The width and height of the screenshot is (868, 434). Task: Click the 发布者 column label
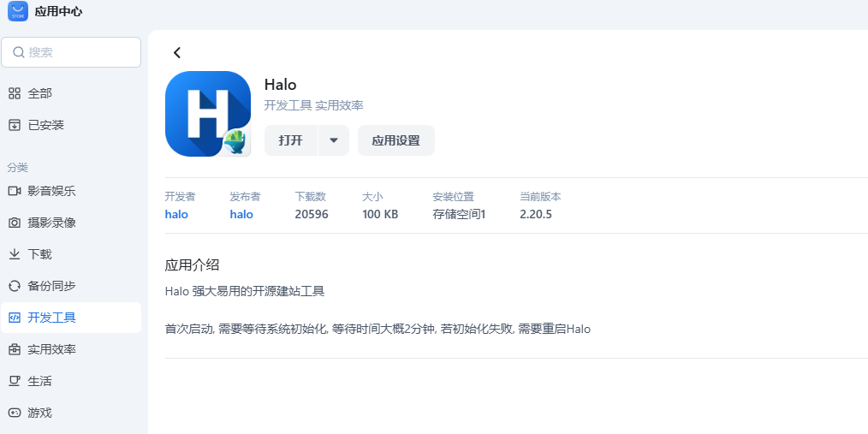pyautogui.click(x=245, y=197)
